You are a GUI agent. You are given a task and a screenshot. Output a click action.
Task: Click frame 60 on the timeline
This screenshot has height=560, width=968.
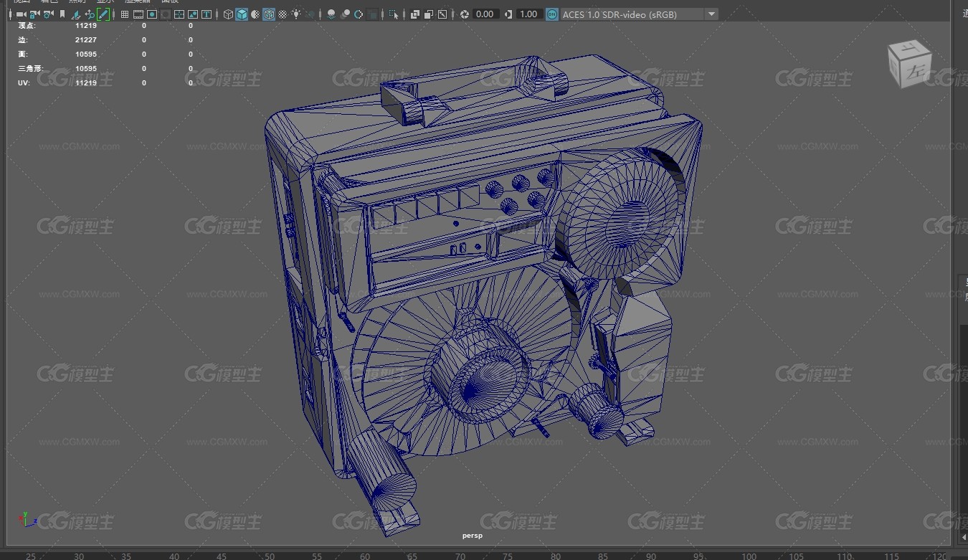tap(365, 556)
